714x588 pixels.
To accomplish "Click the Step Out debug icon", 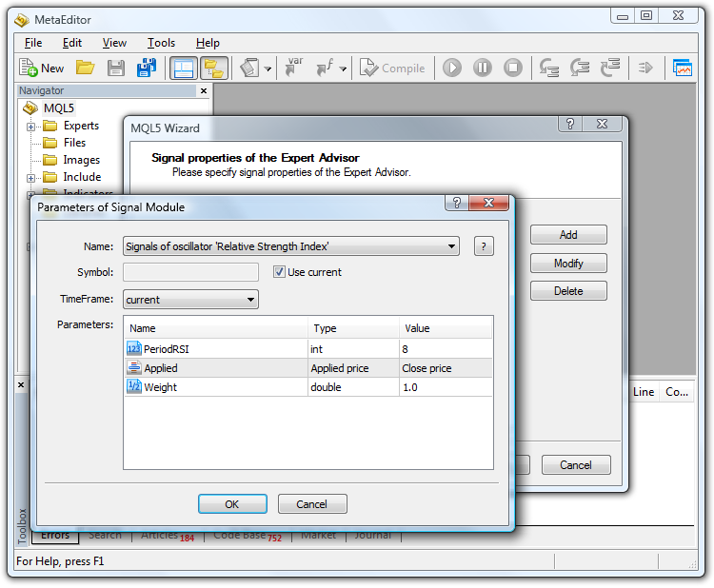I will click(610, 67).
